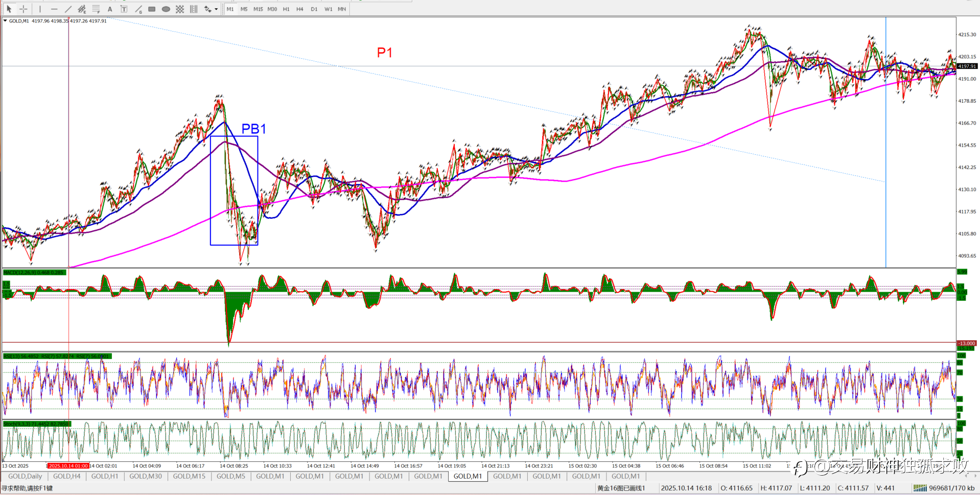980x495 pixels.
Task: Open the arrows objects dropdown
Action: pos(216,9)
